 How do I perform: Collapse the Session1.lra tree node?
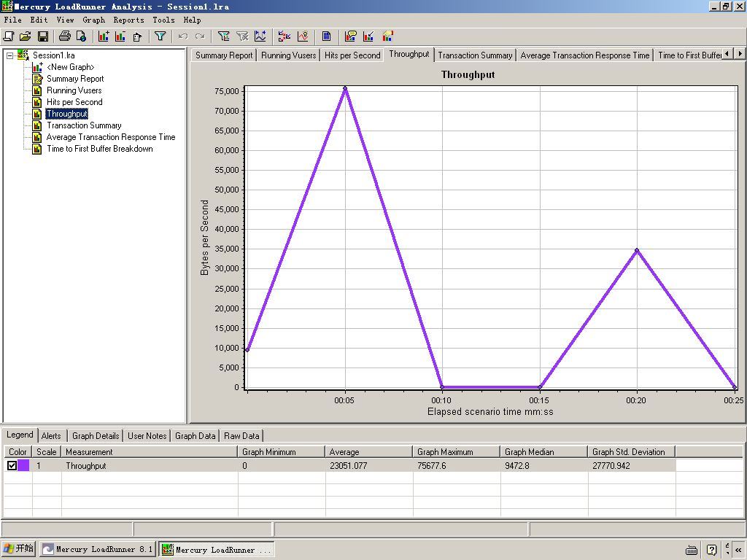click(x=9, y=55)
